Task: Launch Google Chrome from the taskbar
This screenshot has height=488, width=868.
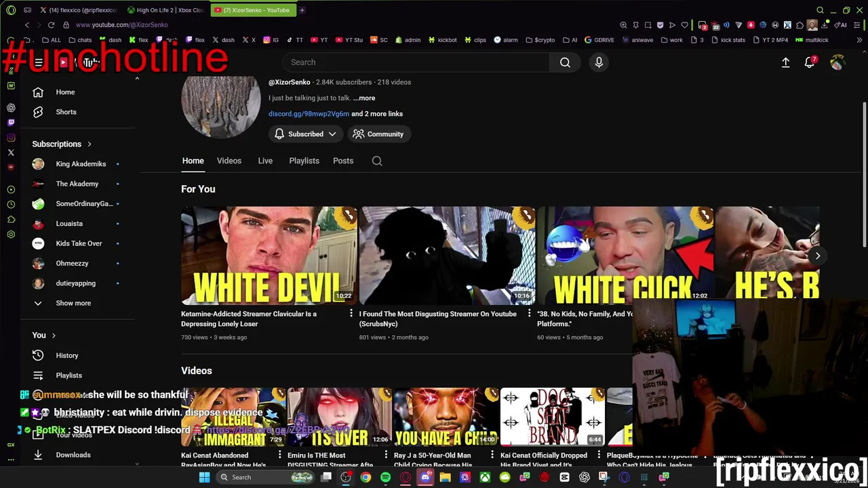Action: 366,477
